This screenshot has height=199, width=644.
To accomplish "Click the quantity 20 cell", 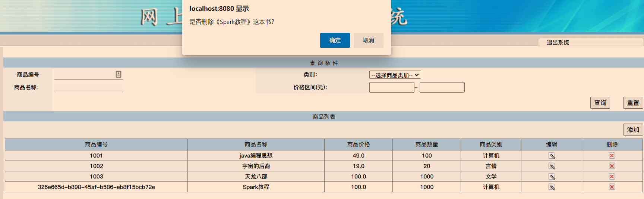I will [427, 166].
